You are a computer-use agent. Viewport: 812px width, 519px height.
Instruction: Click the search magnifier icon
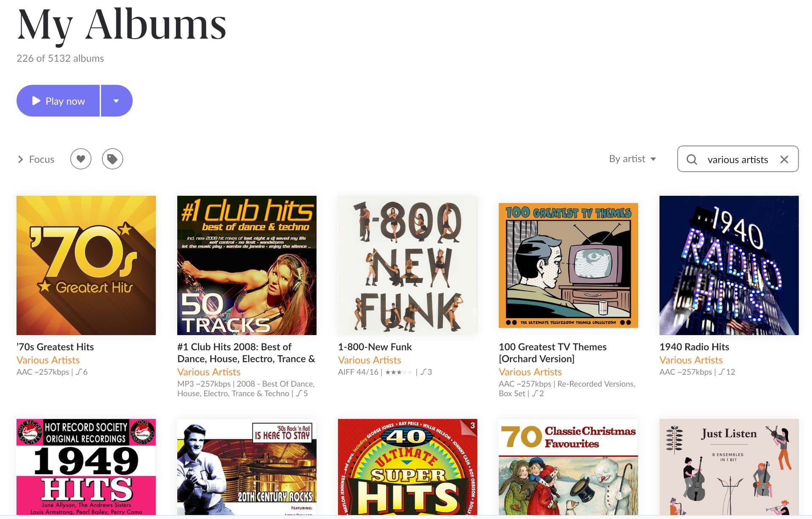[692, 159]
